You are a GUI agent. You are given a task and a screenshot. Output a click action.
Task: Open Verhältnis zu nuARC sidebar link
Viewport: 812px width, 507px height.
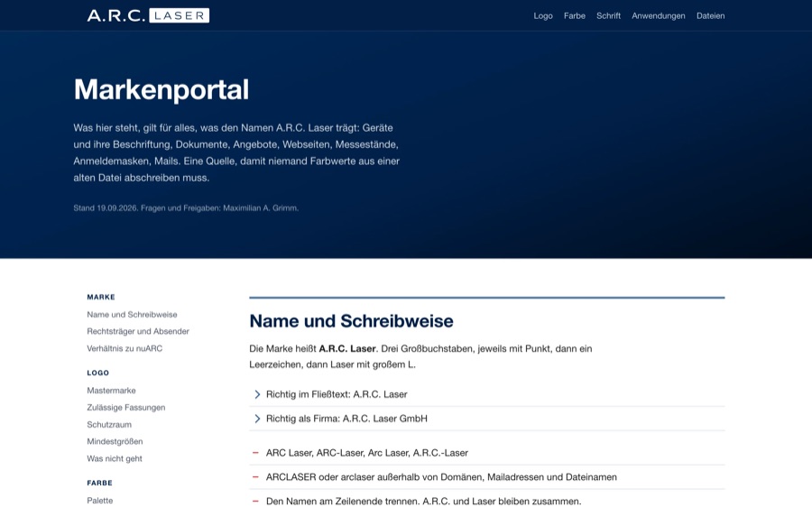(125, 348)
